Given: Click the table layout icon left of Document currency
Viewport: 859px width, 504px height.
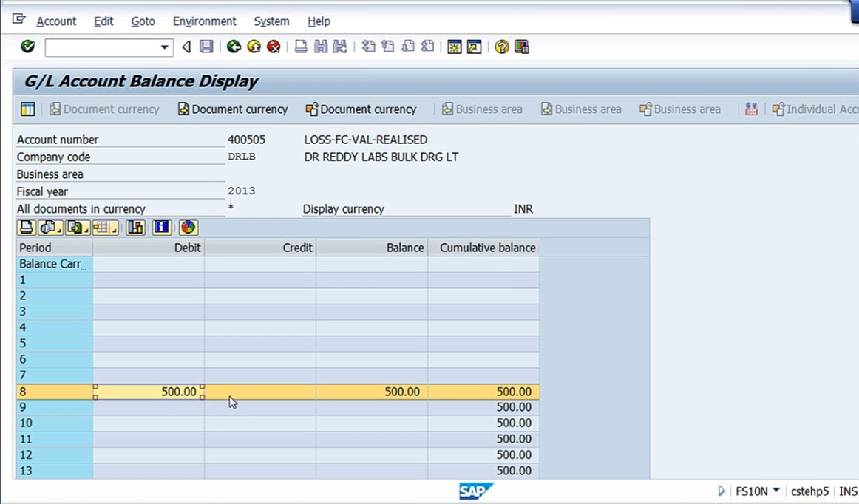Looking at the screenshot, I should pyautogui.click(x=28, y=109).
